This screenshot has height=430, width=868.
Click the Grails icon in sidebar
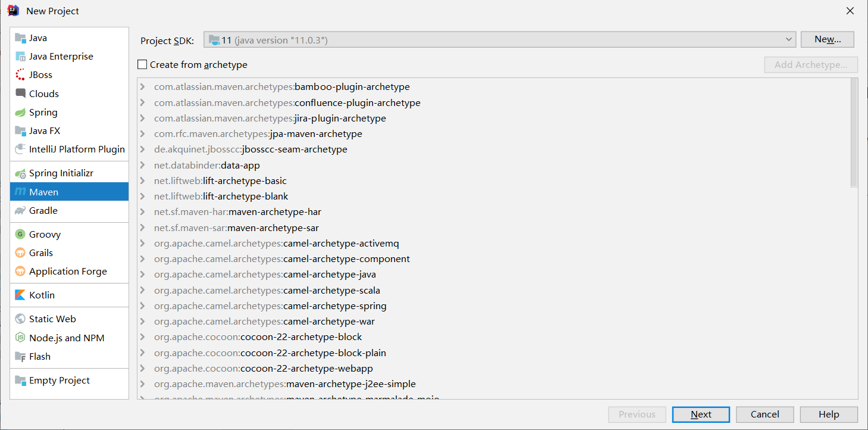click(x=20, y=253)
